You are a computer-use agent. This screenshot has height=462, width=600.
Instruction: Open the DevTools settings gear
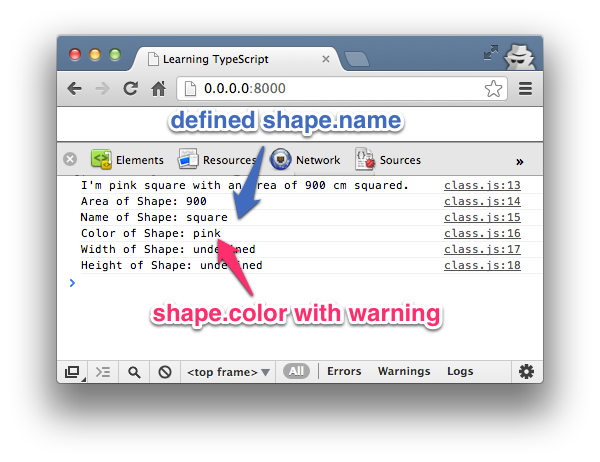coord(526,371)
